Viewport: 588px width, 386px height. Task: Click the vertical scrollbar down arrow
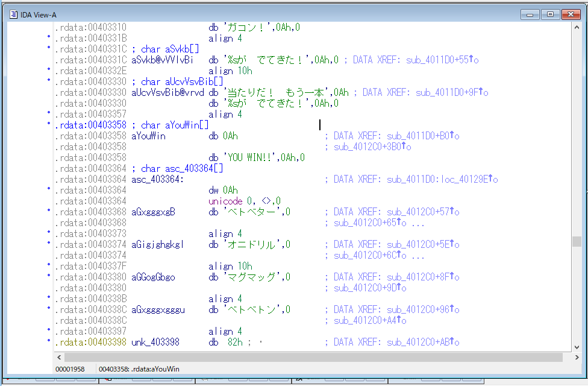[577, 347]
